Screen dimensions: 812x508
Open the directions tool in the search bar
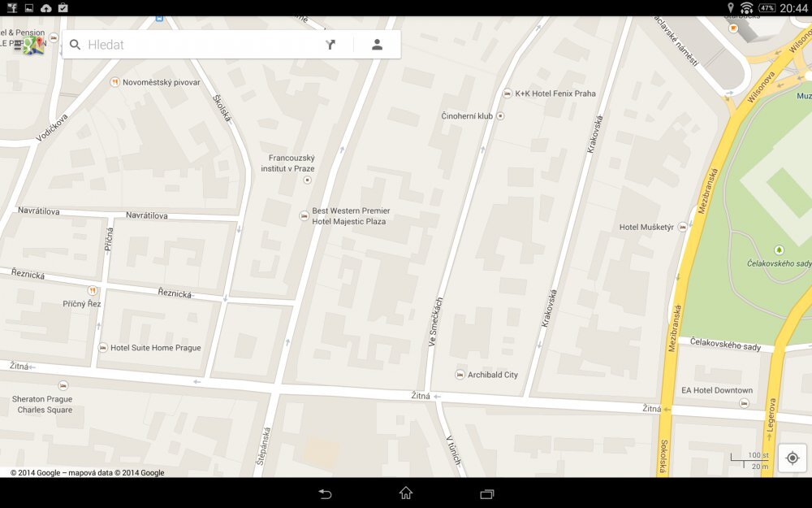[330, 45]
